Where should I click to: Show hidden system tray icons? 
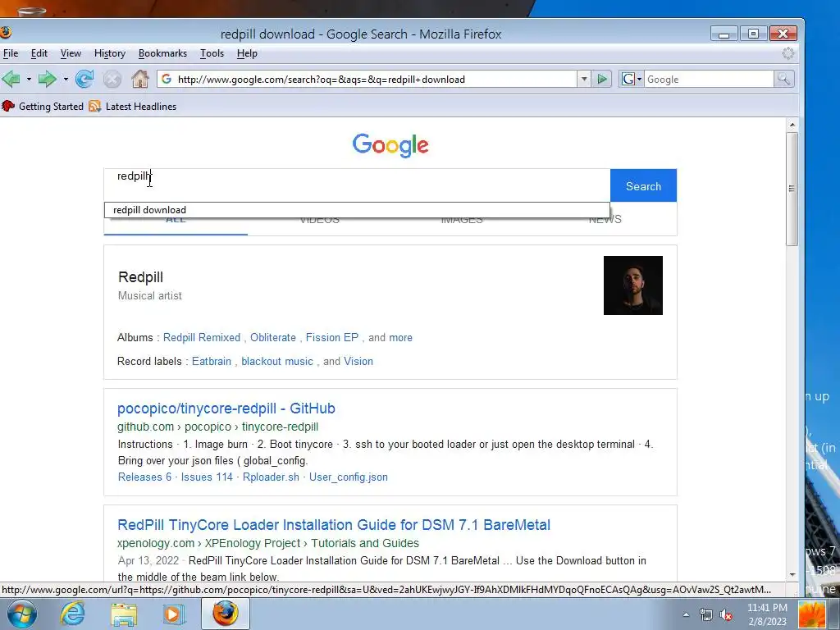pos(687,615)
